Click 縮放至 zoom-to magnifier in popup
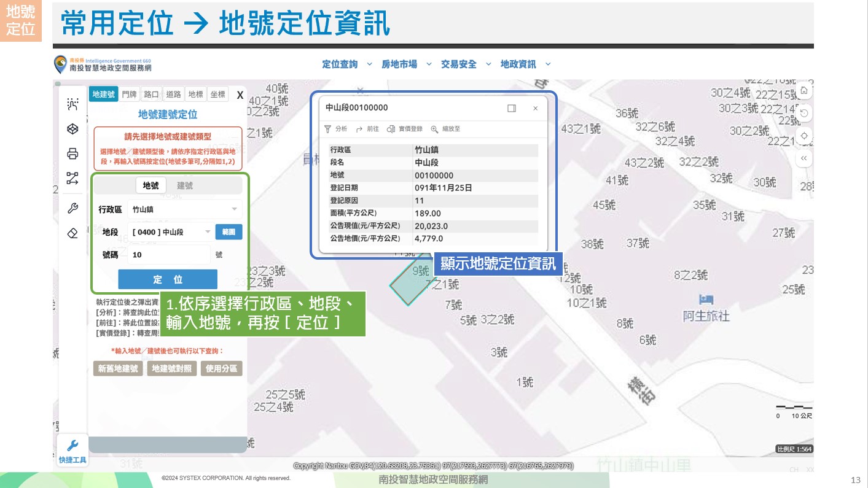Image resolution: width=868 pixels, height=488 pixels. coord(434,129)
